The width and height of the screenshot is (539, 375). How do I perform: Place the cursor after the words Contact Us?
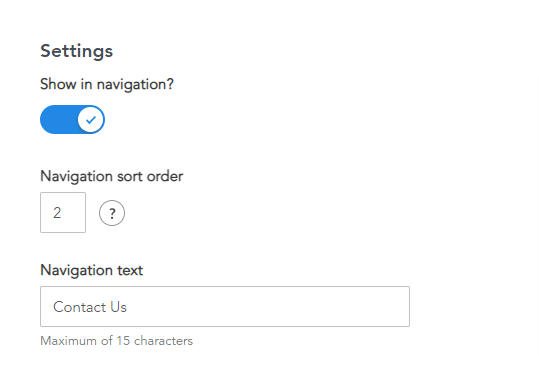128,307
